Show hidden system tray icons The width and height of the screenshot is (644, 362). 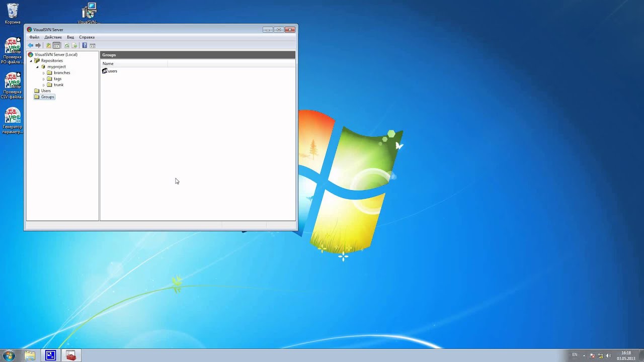coord(584,355)
